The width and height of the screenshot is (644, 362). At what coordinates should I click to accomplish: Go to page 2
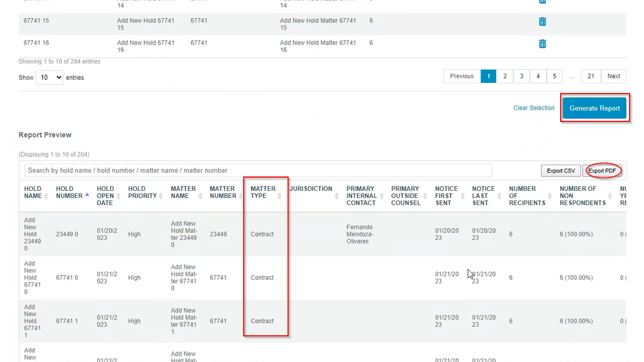[505, 76]
